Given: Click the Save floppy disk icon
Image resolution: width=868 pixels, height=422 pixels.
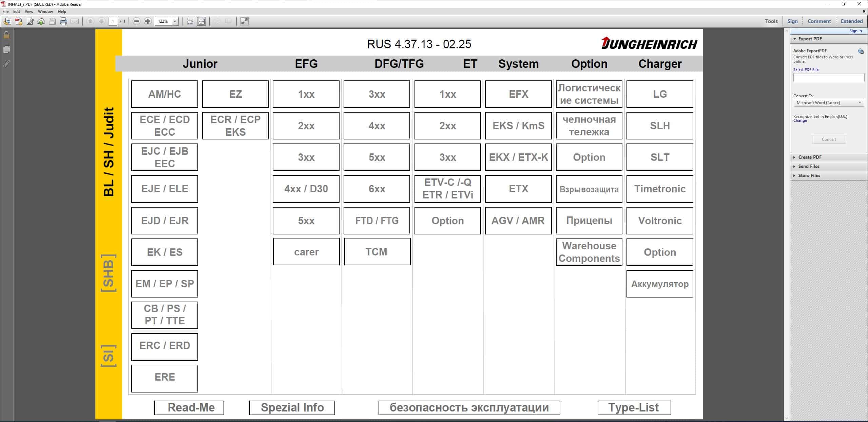Looking at the screenshot, I should (x=52, y=21).
